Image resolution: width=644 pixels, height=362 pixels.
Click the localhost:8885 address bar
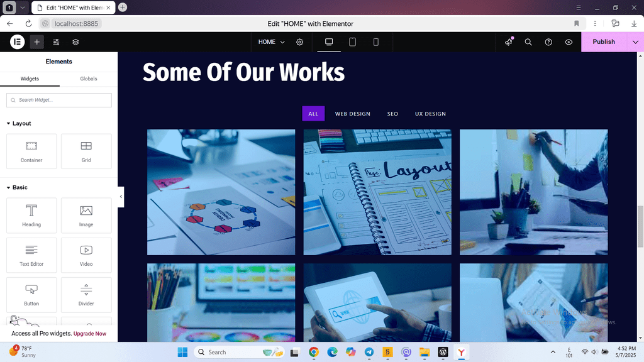[76, 24]
